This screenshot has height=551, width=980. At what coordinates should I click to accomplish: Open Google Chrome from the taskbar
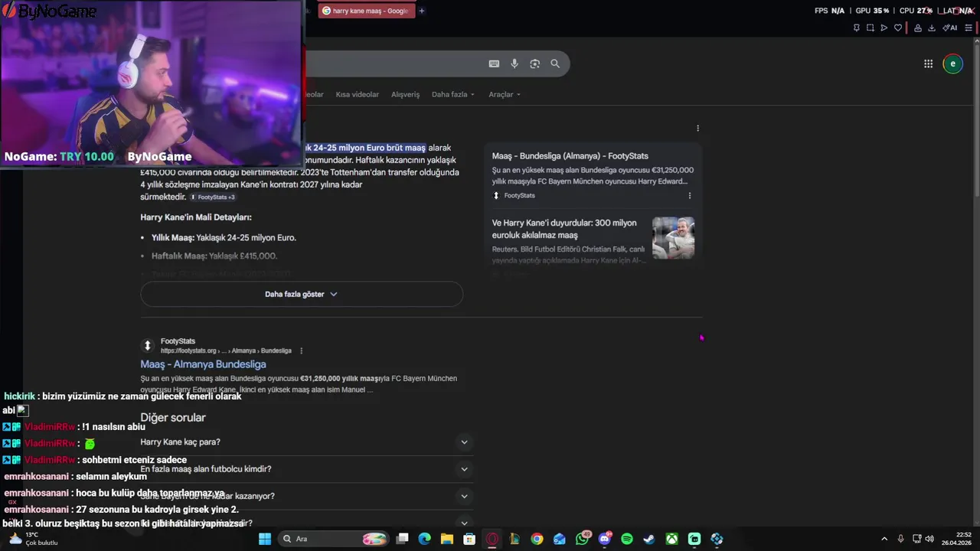pyautogui.click(x=537, y=539)
